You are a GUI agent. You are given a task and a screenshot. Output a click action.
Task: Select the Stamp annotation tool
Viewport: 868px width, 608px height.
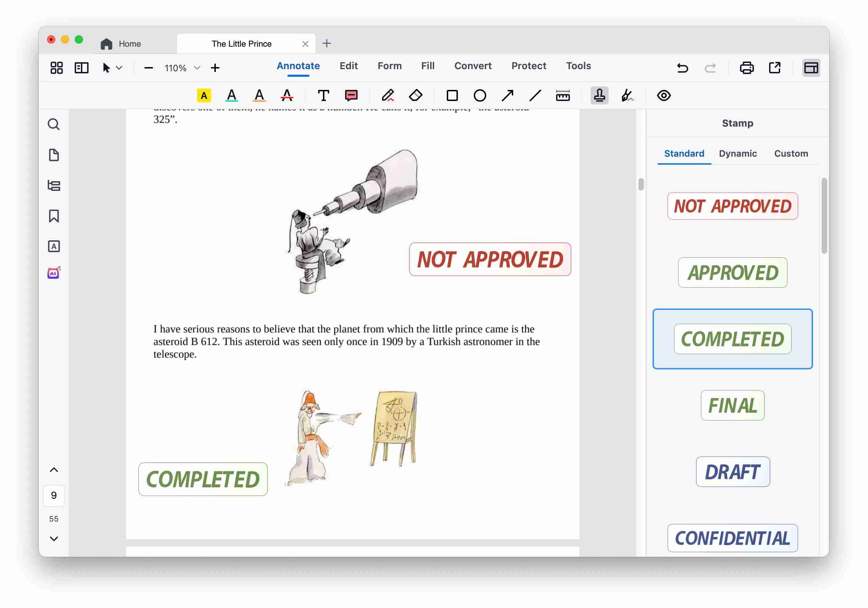(x=599, y=95)
